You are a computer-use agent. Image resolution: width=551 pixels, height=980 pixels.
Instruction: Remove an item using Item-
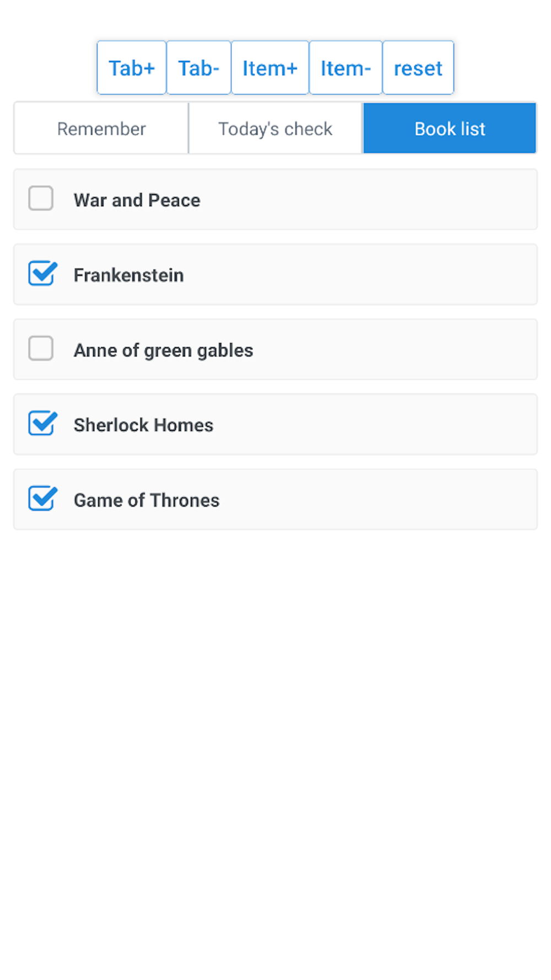(345, 68)
